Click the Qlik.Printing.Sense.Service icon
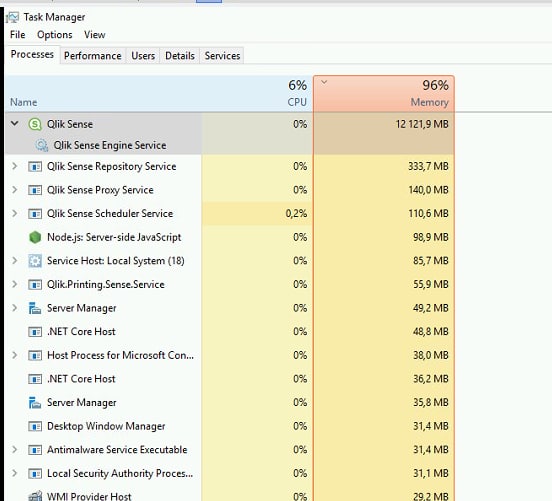 [x=35, y=284]
